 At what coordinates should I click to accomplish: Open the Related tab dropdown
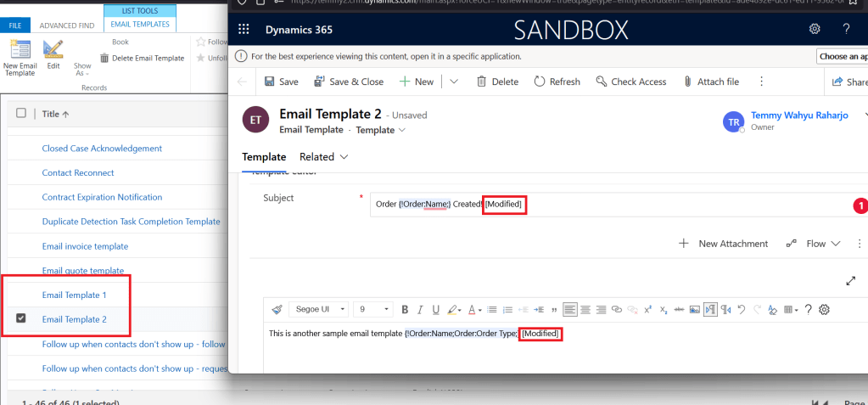(x=324, y=157)
